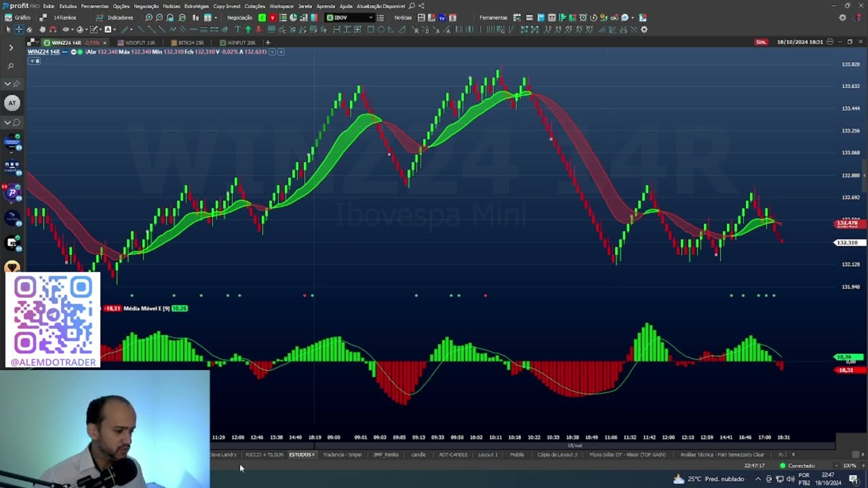868x488 pixels.
Task: Click the AT circle sidebar icon
Action: 12,103
